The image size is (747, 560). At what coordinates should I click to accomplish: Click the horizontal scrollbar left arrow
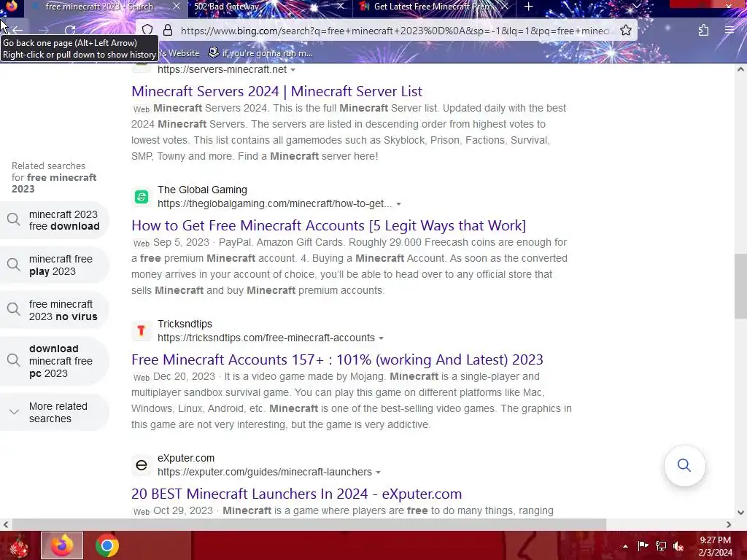[5, 525]
